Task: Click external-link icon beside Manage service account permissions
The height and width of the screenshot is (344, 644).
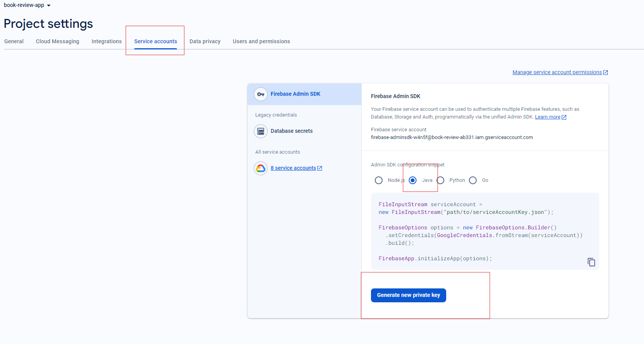Action: [605, 73]
